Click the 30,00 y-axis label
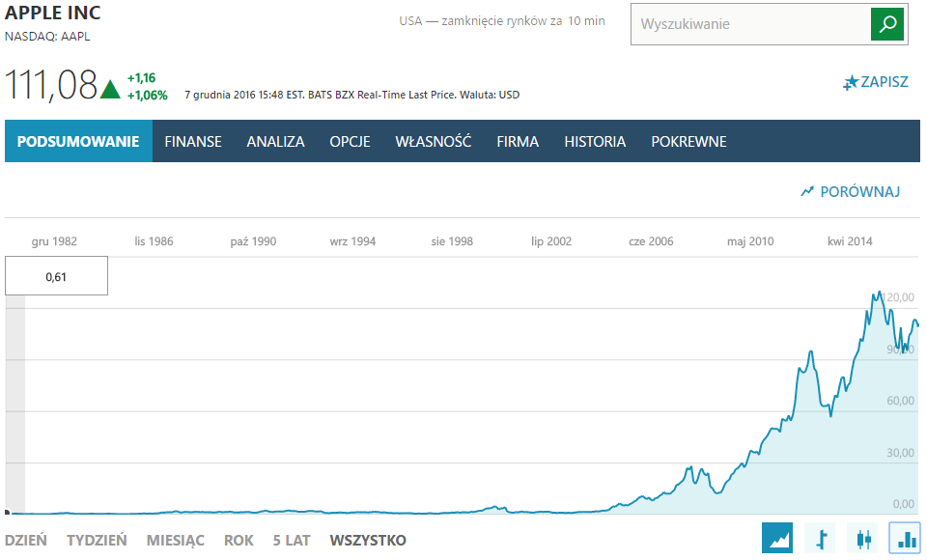Screen dimensions: 927x560 pyautogui.click(x=900, y=453)
